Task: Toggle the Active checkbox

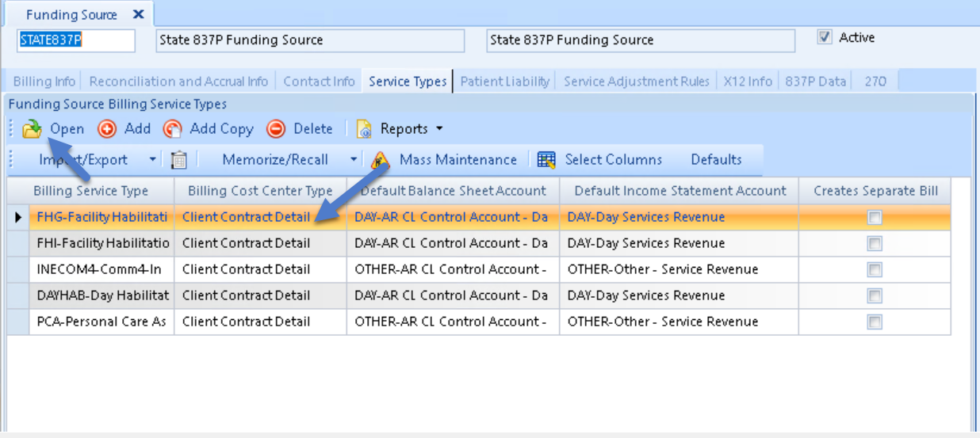Action: tap(825, 37)
